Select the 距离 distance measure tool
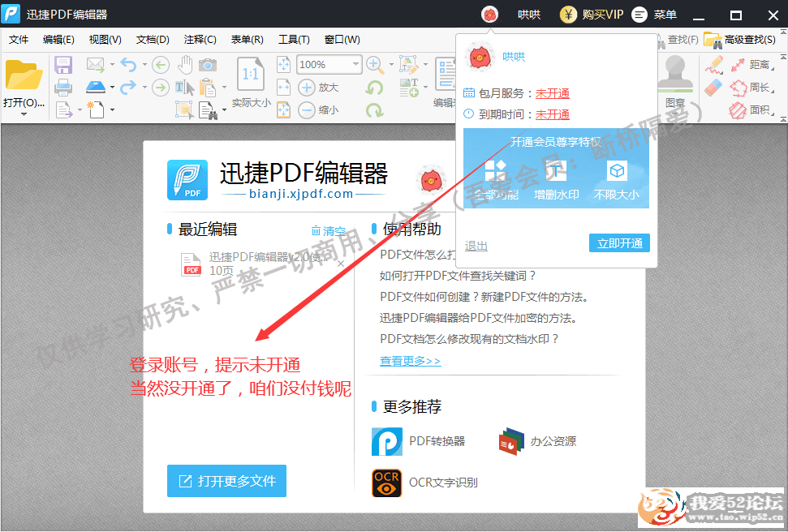The height and width of the screenshot is (532, 788). point(751,65)
